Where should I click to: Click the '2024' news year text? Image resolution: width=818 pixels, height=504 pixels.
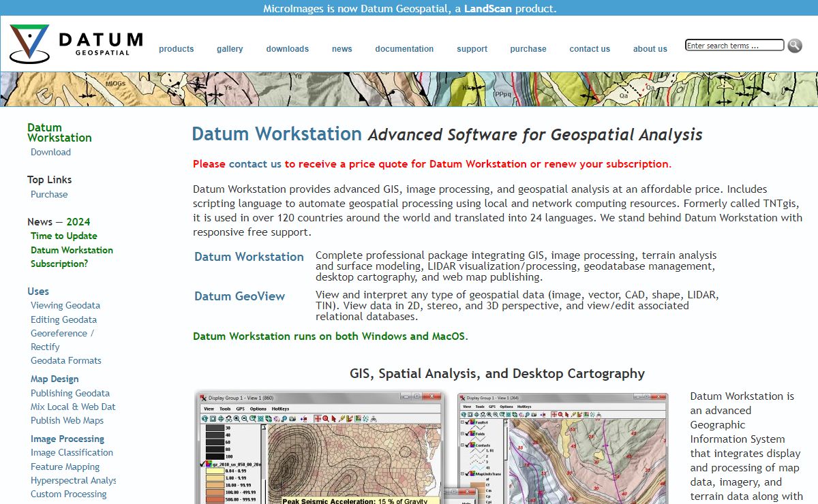(78, 222)
